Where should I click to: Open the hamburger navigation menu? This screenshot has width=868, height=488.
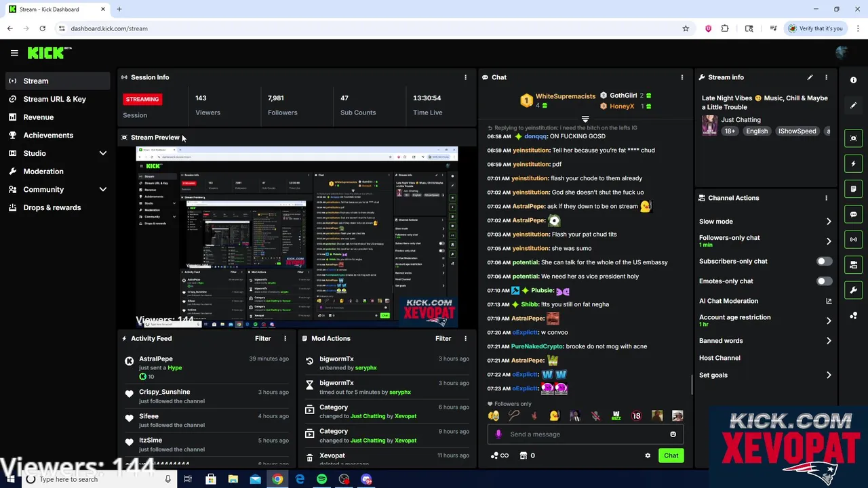[14, 53]
